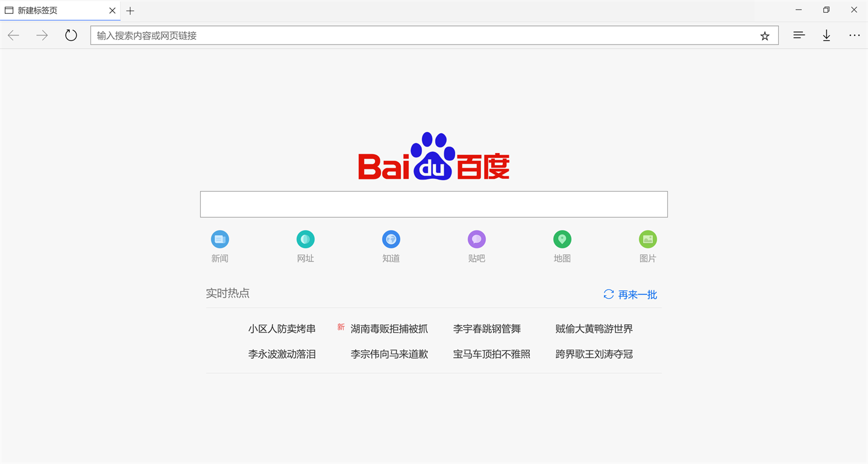Select the 新建标签页 tab
The width and height of the screenshot is (868, 464).
point(60,11)
